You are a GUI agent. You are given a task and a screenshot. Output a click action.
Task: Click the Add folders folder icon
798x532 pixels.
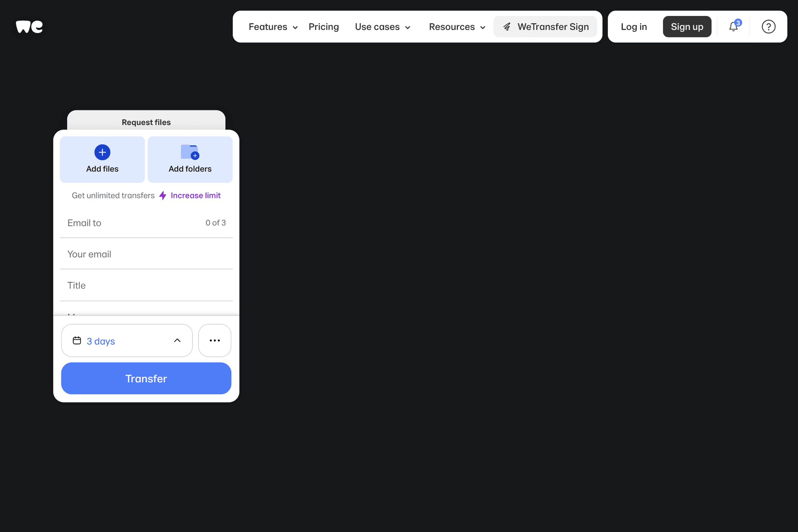click(x=190, y=152)
